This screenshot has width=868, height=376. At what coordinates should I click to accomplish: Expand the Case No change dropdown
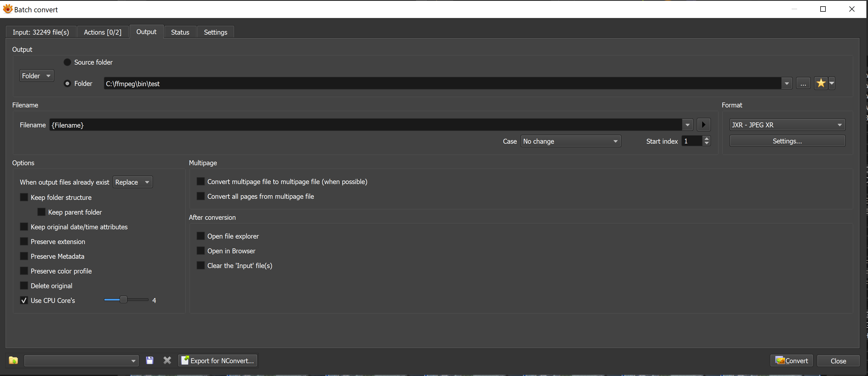[570, 141]
